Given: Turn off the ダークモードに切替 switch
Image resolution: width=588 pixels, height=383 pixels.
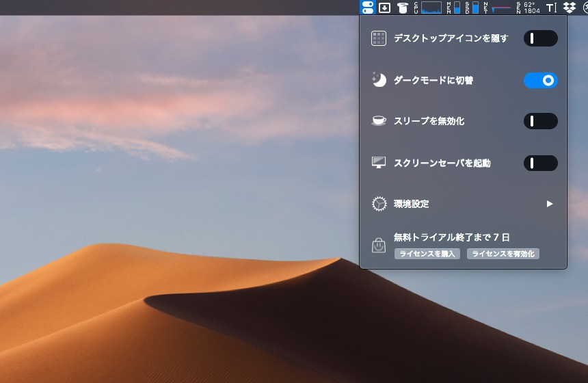Looking at the screenshot, I should 540,80.
